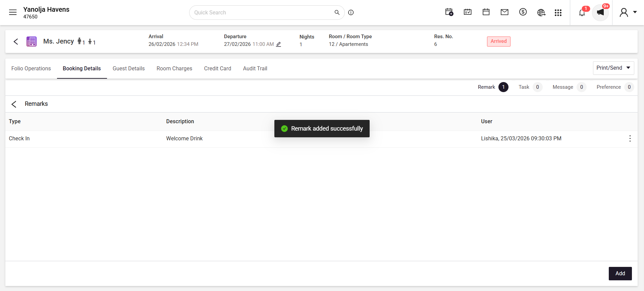This screenshot has width=644, height=291.
Task: Go back from the Remarks panel
Action: [14, 104]
